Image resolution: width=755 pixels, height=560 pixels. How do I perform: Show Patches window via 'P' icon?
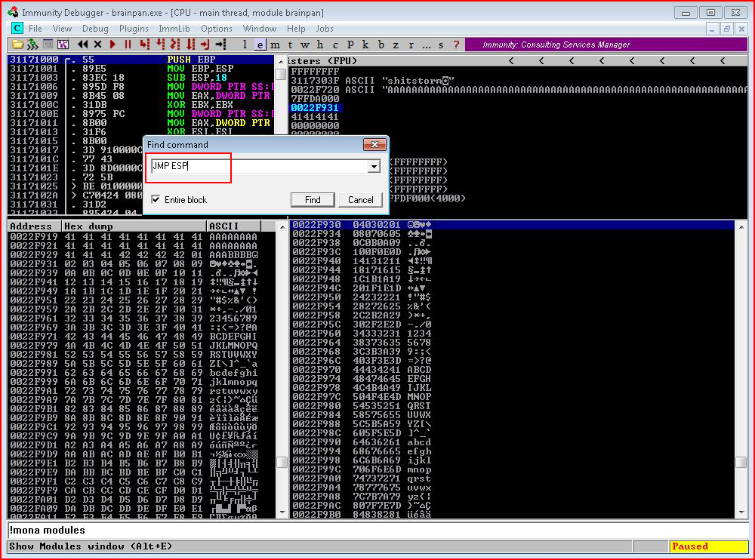350,45
